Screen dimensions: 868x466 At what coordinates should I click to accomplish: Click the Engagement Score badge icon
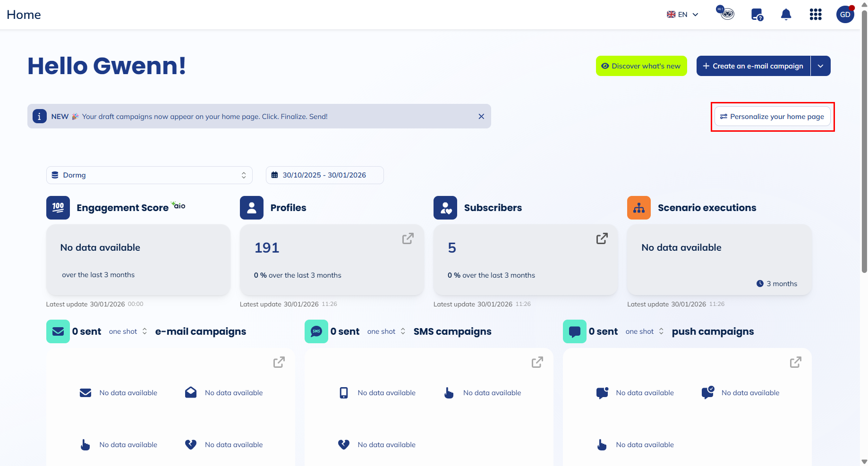[x=58, y=207]
